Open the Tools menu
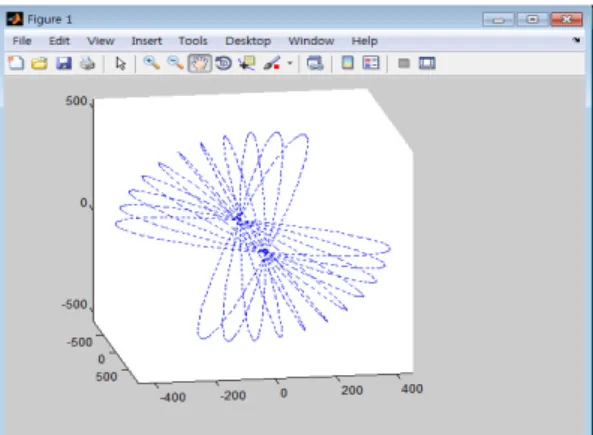Image resolution: width=593 pixels, height=435 pixels. coord(193,41)
